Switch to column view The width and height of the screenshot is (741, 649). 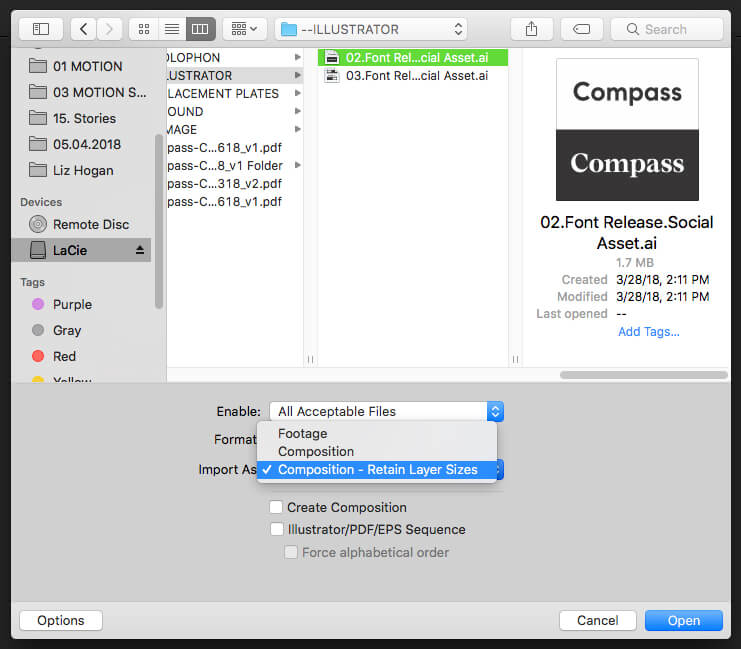[199, 29]
